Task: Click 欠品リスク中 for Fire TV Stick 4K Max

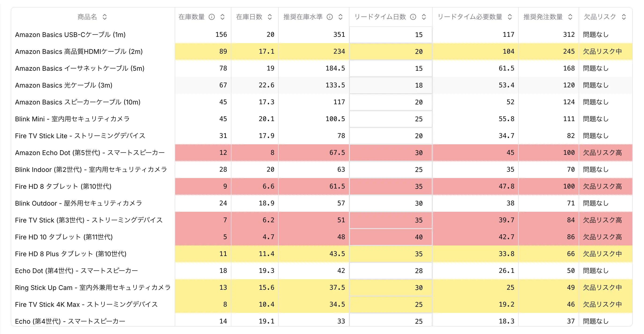Action: pyautogui.click(x=602, y=304)
